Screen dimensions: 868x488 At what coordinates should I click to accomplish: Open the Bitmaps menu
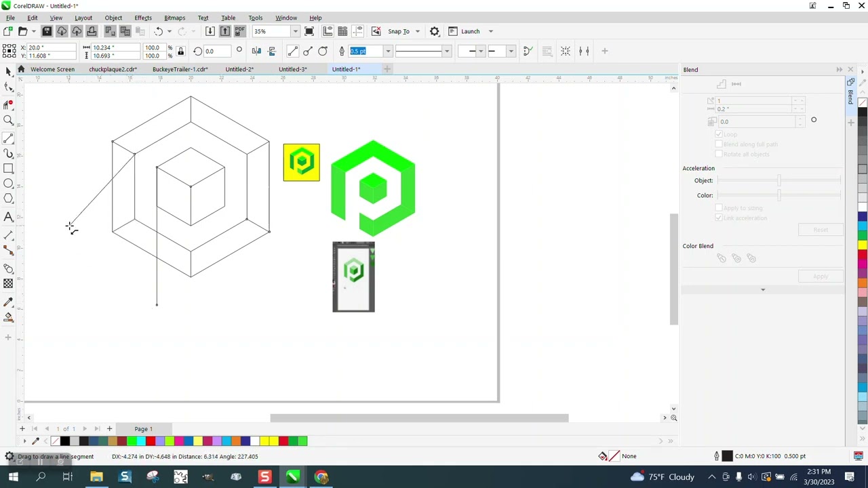point(174,18)
